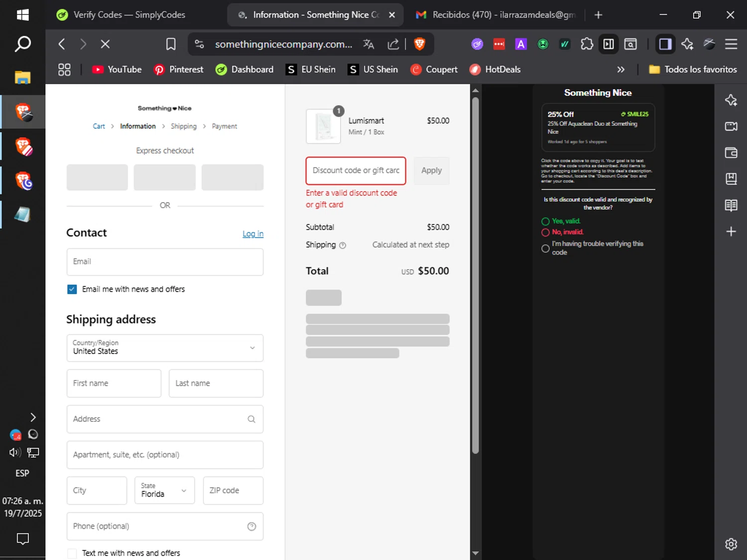Screen dimensions: 747x560
Task: Open the Brave Wallet sidebar icon
Action: [731, 153]
